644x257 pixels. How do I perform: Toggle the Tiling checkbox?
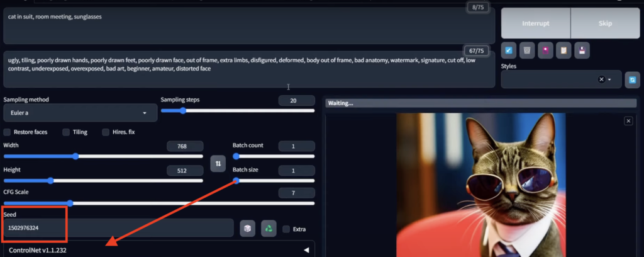tap(65, 132)
